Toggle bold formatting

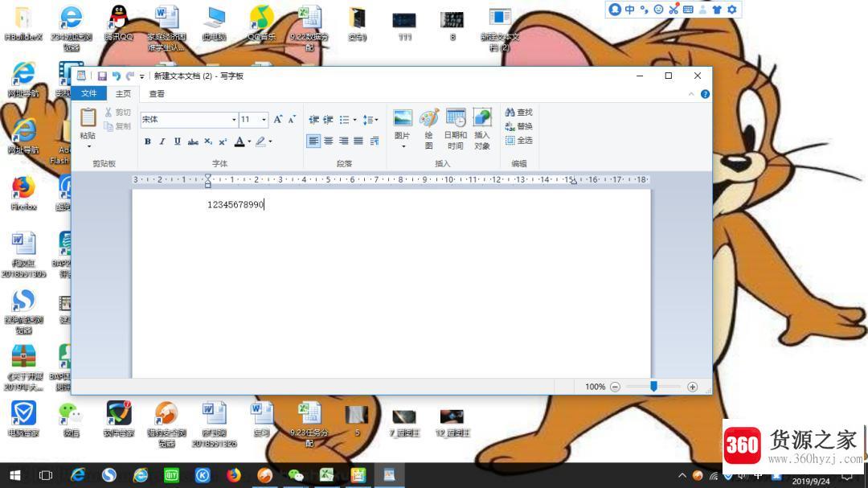pyautogui.click(x=148, y=141)
